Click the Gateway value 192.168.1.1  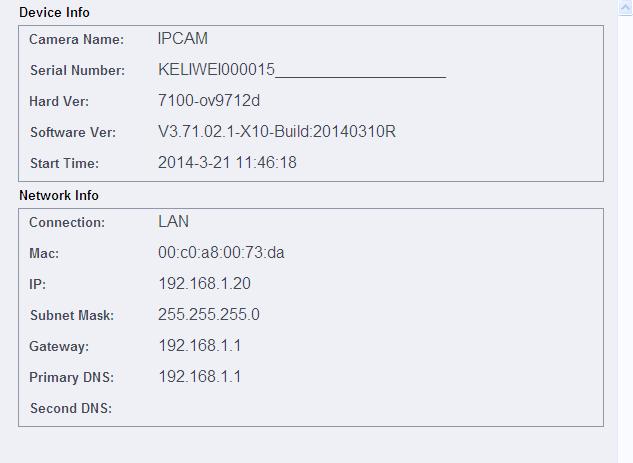coord(200,346)
